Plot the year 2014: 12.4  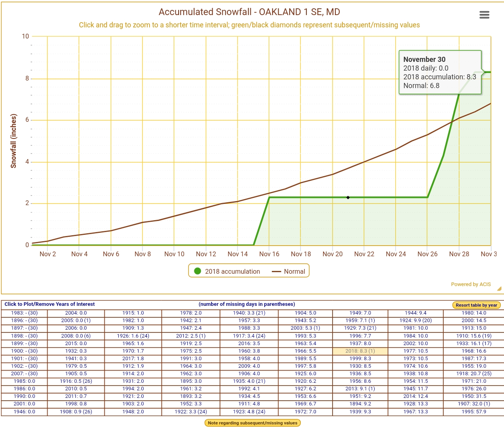[x=416, y=396]
